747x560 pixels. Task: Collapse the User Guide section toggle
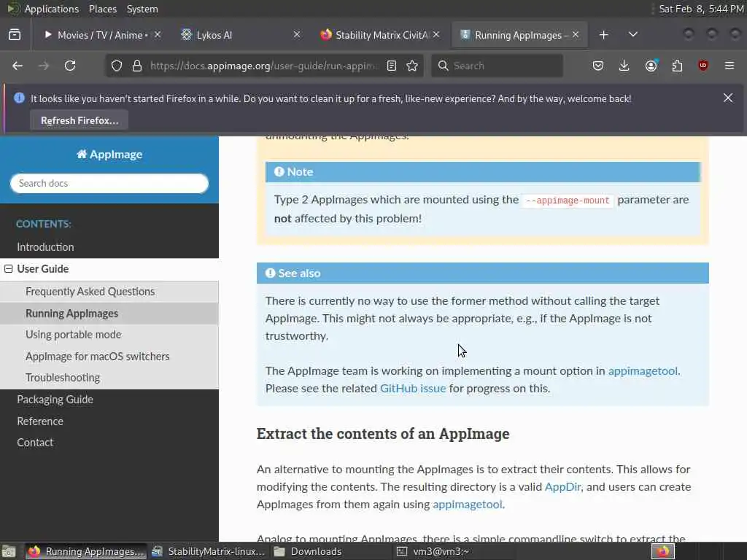pyautogui.click(x=9, y=268)
